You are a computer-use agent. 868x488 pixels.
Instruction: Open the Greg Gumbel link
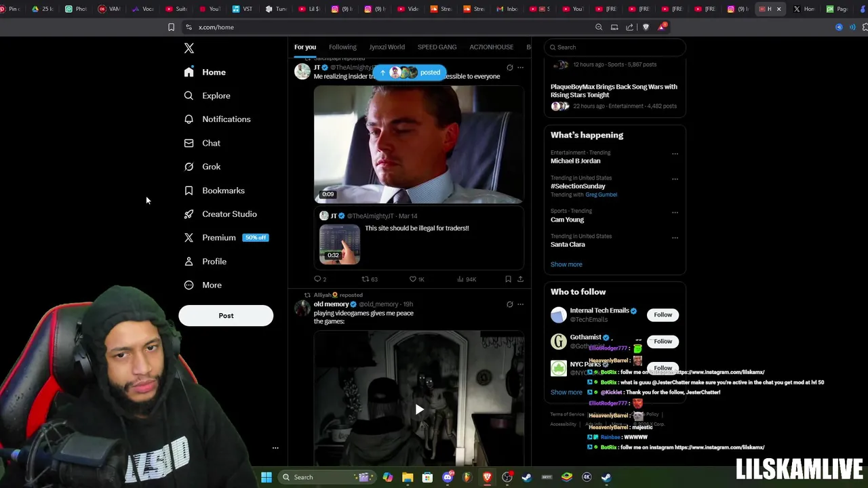pyautogui.click(x=601, y=195)
